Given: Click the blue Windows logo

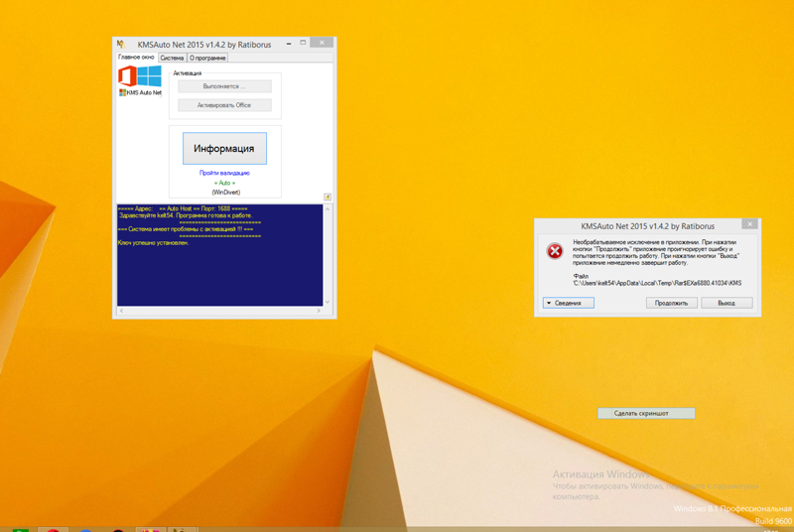Looking at the screenshot, I should pos(150,75).
